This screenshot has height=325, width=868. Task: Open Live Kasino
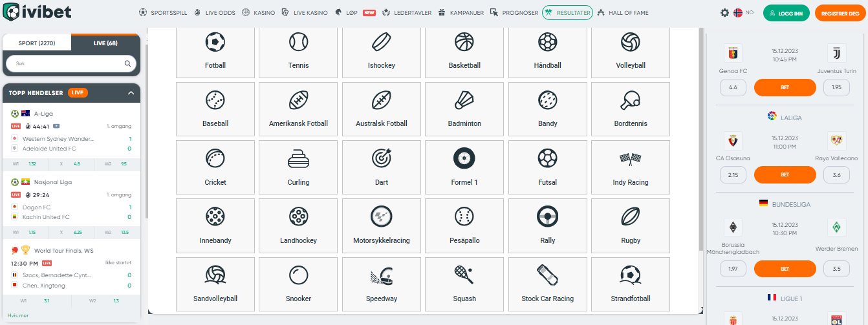(x=305, y=12)
